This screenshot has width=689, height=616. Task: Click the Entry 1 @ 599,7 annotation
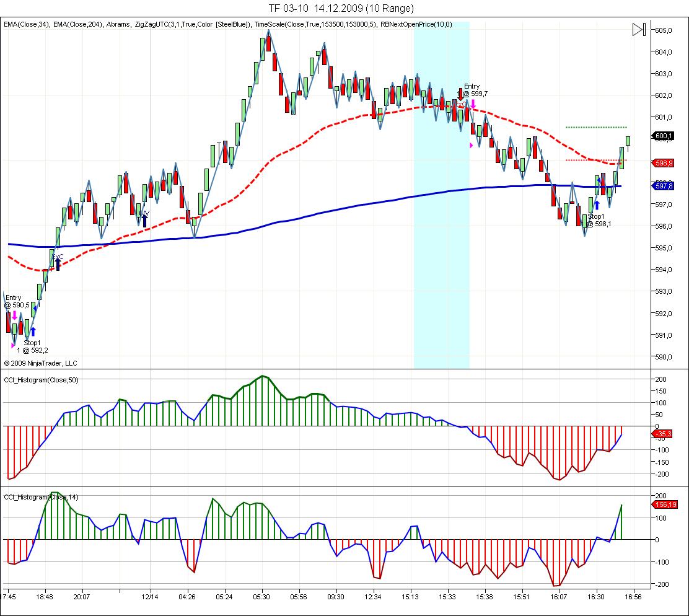point(472,90)
